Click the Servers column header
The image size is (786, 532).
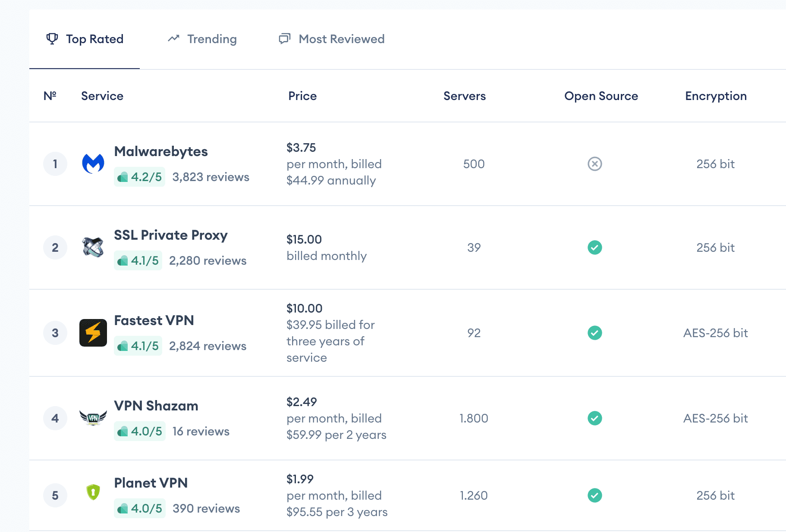pos(464,96)
